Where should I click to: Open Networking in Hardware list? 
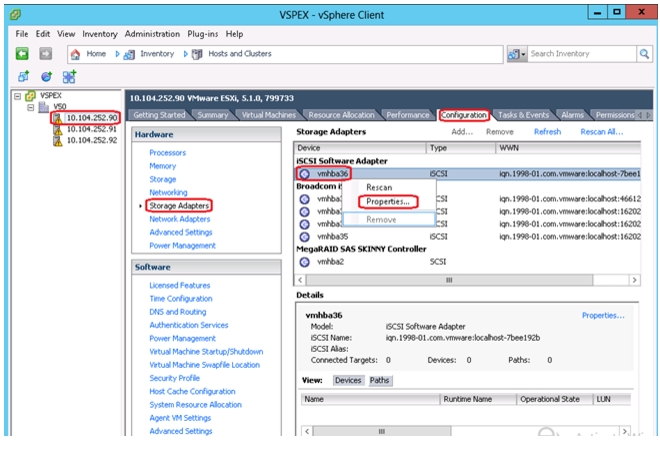pos(168,192)
